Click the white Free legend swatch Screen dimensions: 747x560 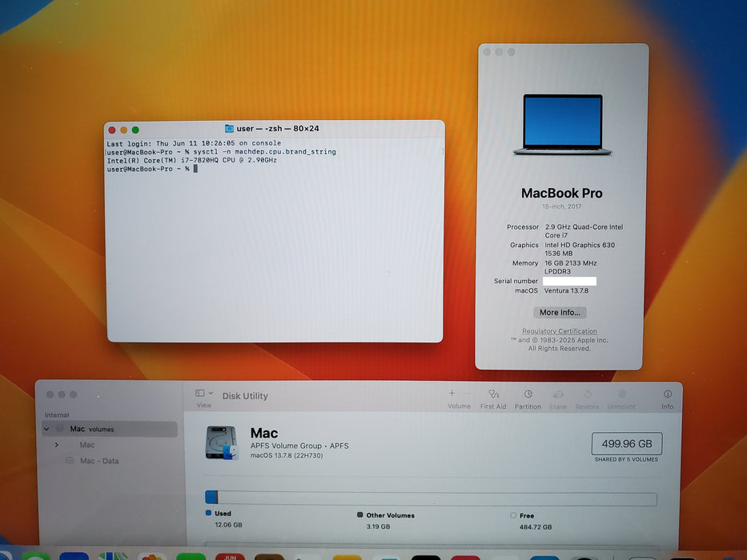point(513,515)
